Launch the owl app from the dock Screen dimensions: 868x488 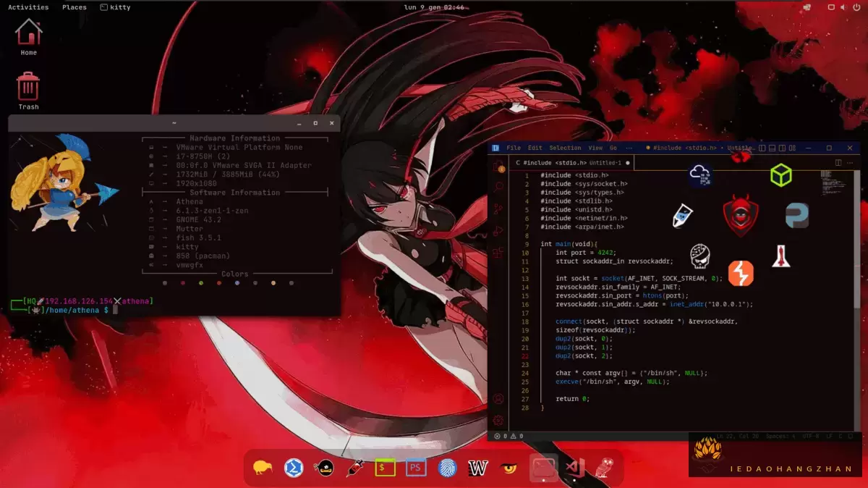click(605, 468)
